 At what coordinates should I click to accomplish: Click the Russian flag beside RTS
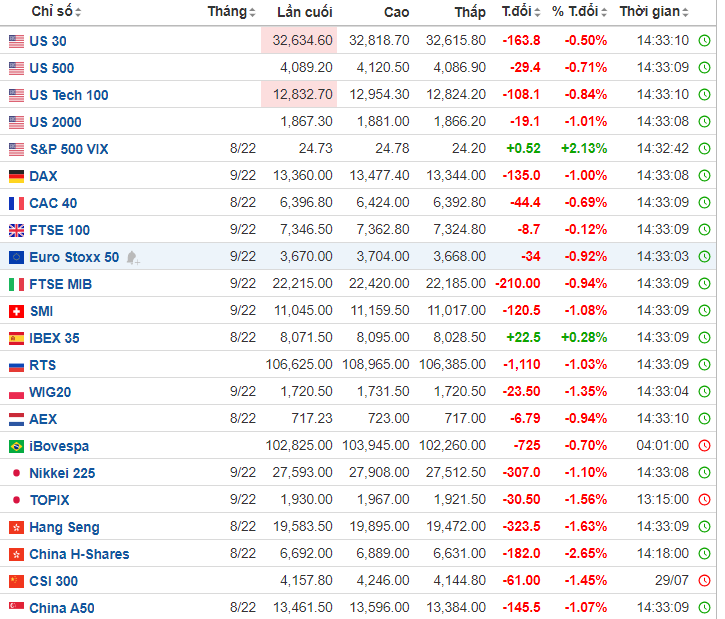coord(16,367)
